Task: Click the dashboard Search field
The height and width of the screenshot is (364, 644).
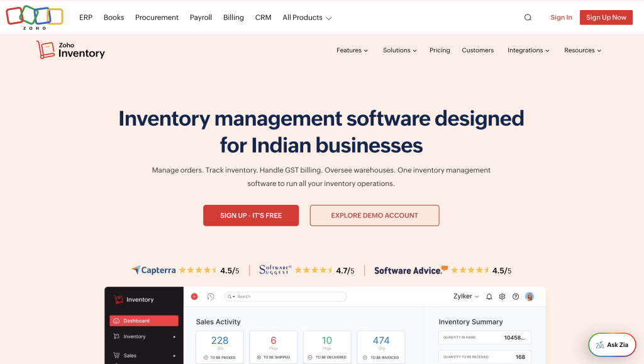Action: pyautogui.click(x=286, y=296)
